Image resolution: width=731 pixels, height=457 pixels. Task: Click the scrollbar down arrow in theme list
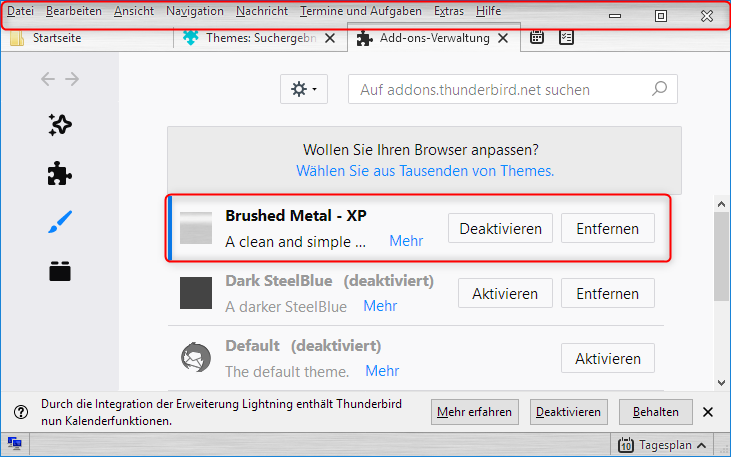(721, 383)
